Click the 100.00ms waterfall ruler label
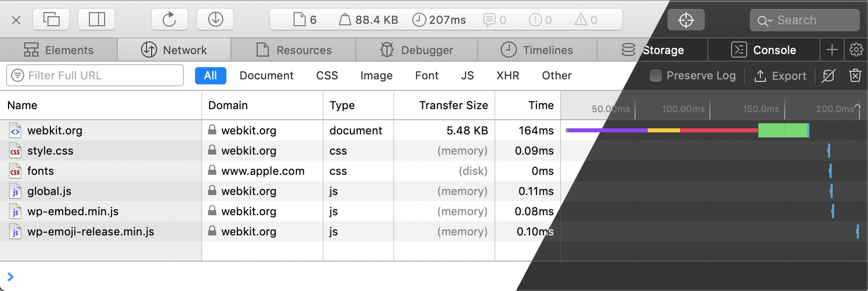 coord(683,109)
